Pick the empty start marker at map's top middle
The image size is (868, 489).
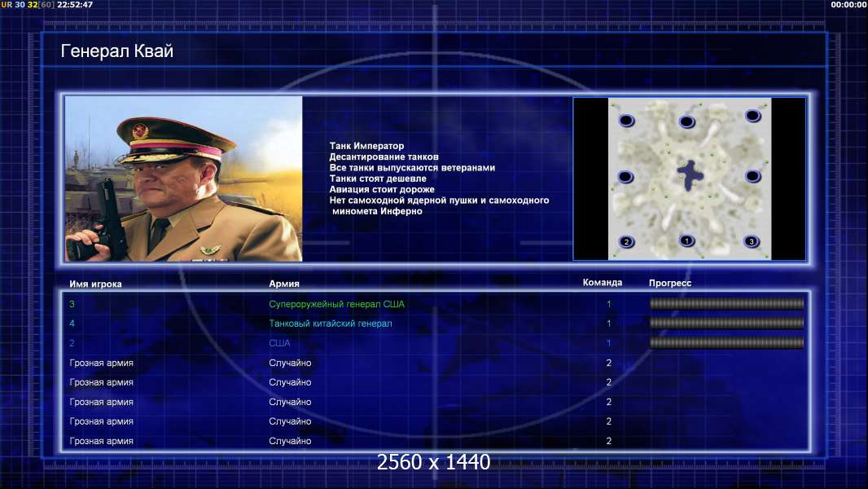[686, 121]
